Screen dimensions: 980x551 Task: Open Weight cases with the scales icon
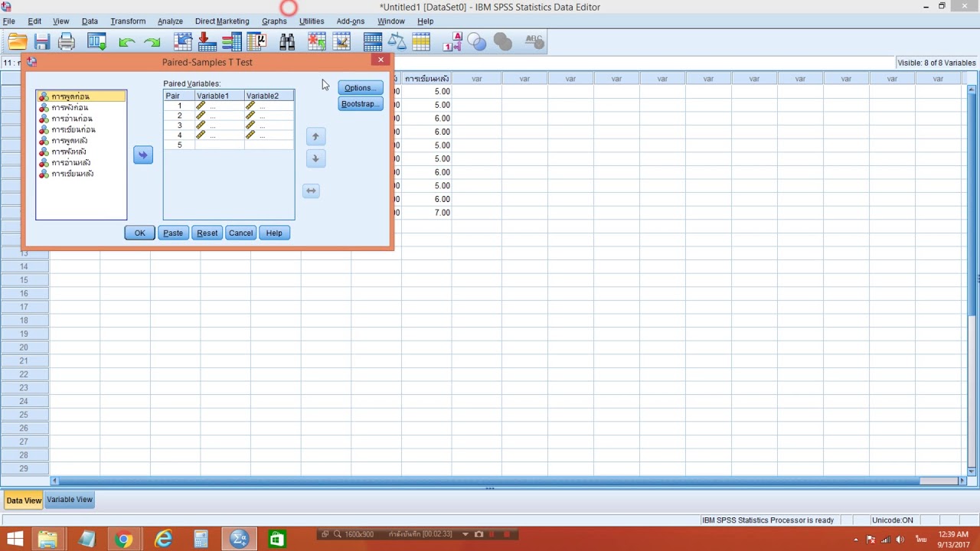[x=397, y=42]
